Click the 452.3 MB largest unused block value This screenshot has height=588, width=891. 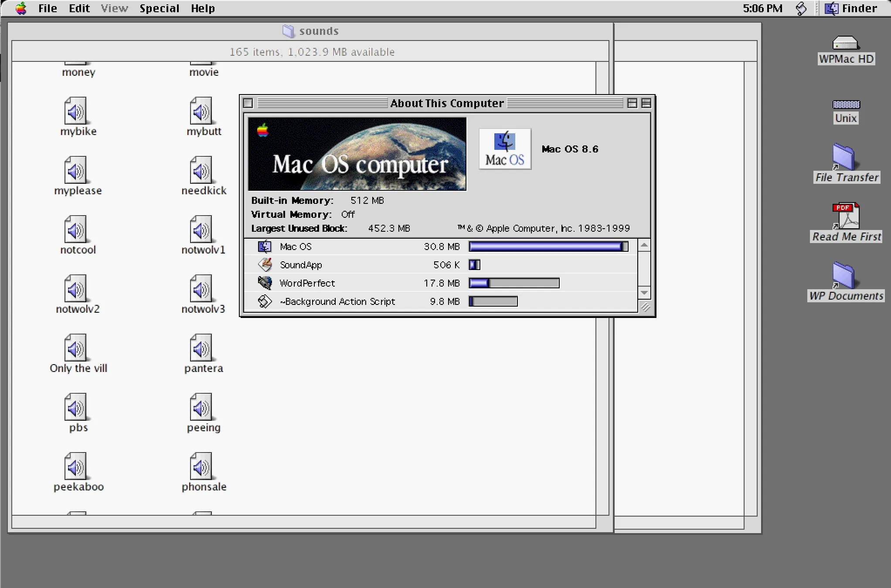click(389, 228)
